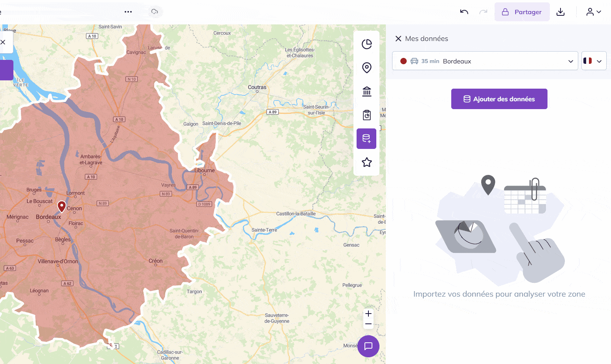Undo the last action
Screen dimensions: 611x364
click(464, 12)
